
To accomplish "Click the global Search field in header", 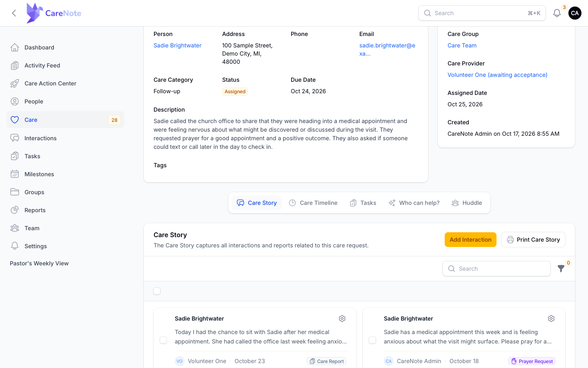I will pyautogui.click(x=482, y=13).
